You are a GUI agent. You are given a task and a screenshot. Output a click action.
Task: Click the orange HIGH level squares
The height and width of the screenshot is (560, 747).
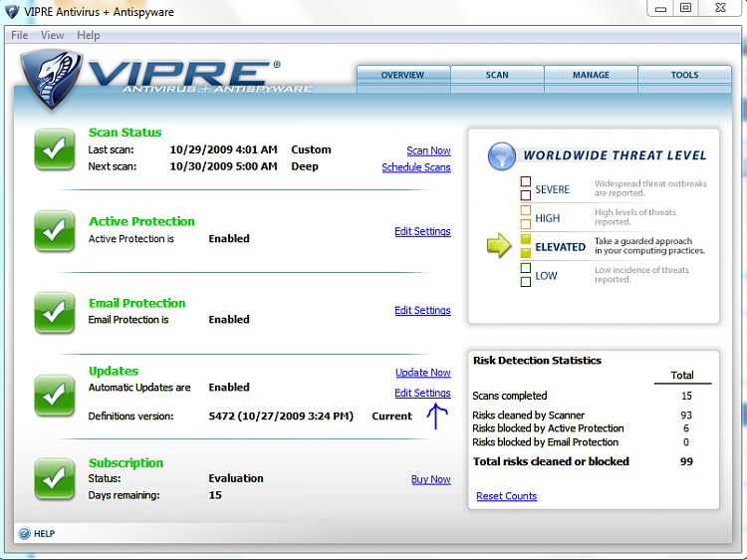[x=526, y=217]
